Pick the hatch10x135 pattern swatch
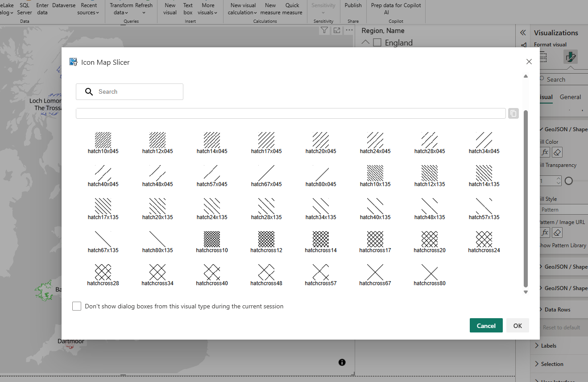The width and height of the screenshot is (588, 382). (375, 173)
